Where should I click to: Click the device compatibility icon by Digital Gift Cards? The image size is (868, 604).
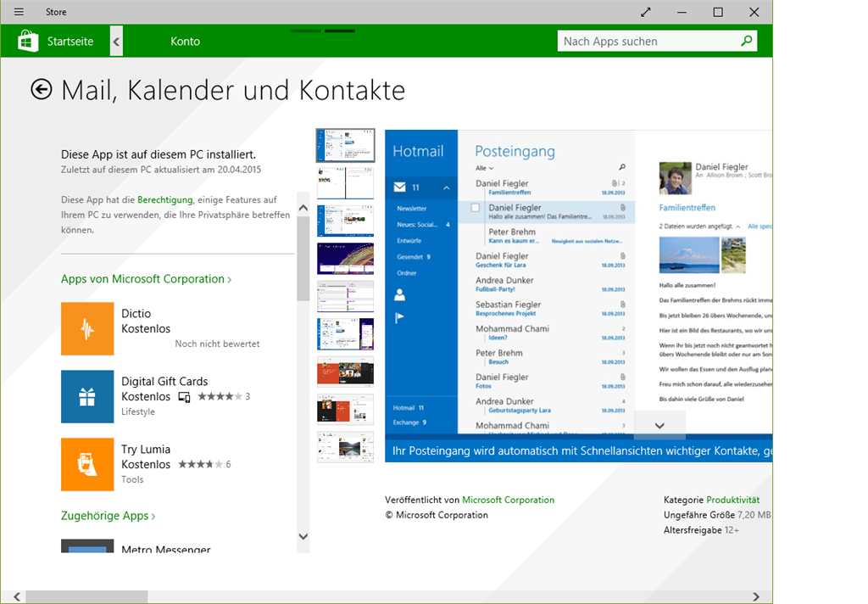point(184,397)
